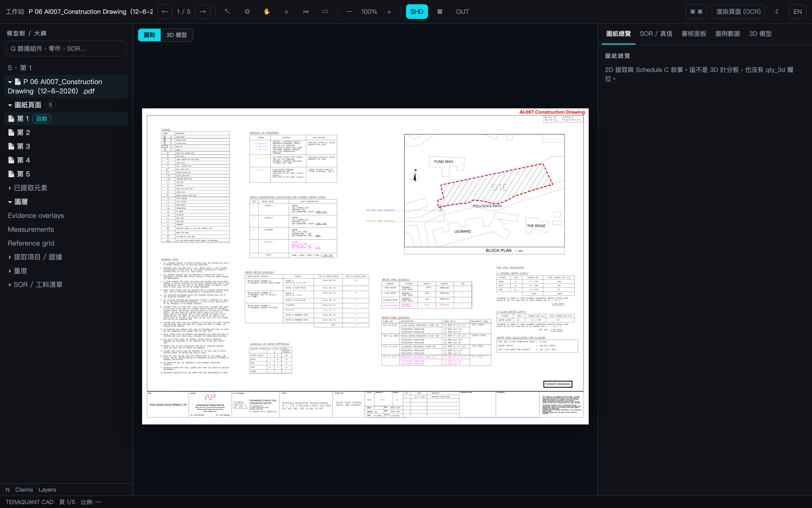This screenshot has width=812, height=508.
Task: Open Layers in the bottom bar
Action: [x=47, y=490]
